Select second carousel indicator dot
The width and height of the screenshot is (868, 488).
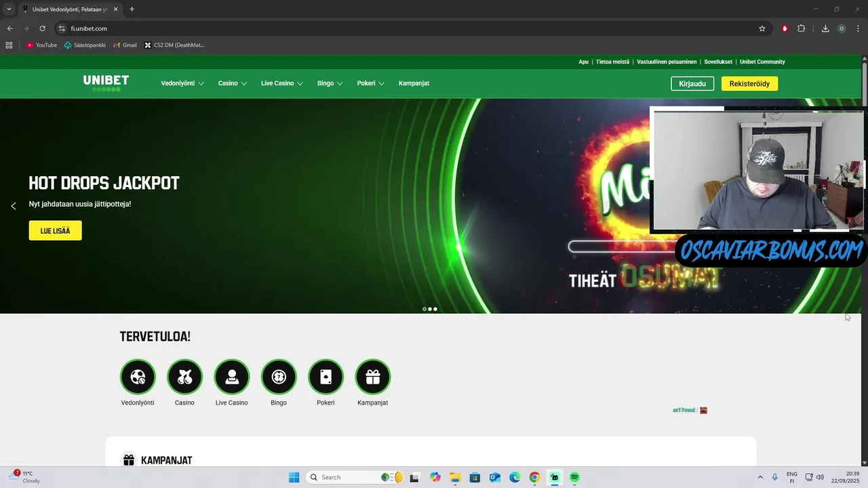pos(430,309)
